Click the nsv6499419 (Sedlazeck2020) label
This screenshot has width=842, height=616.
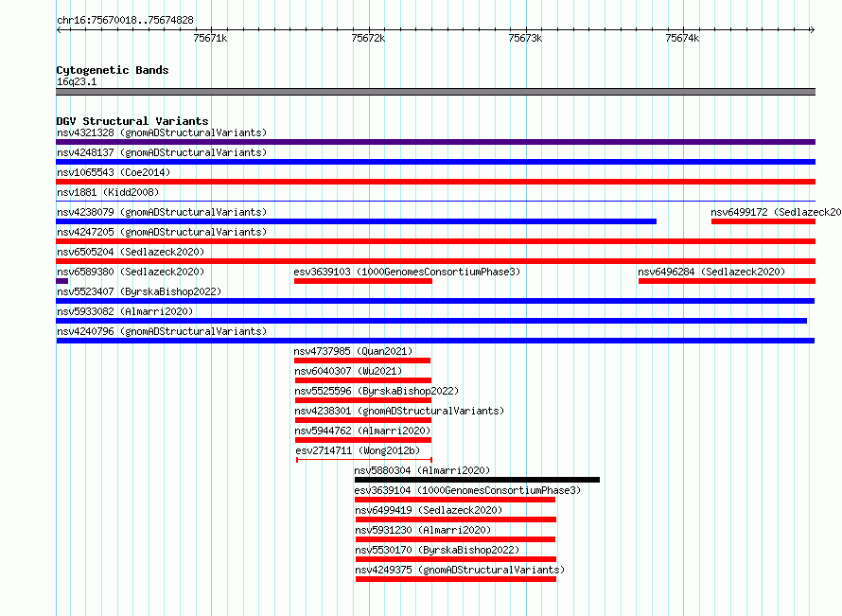pos(429,510)
